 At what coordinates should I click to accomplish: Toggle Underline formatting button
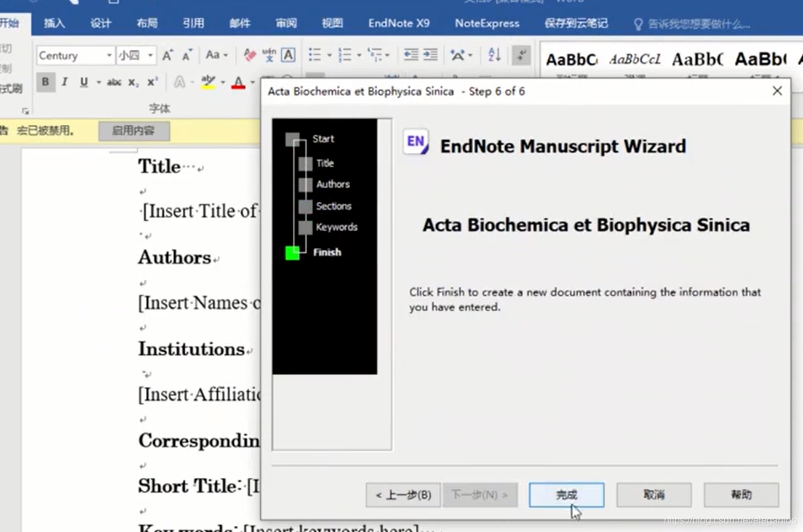(84, 82)
